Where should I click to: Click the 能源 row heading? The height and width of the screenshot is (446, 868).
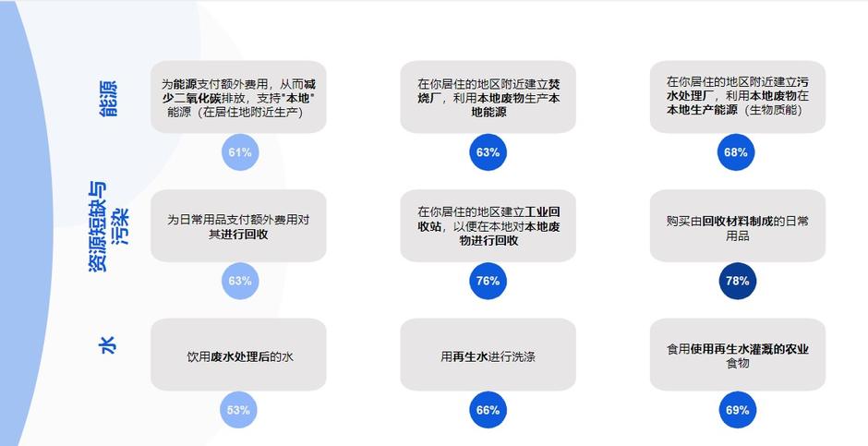108,99
